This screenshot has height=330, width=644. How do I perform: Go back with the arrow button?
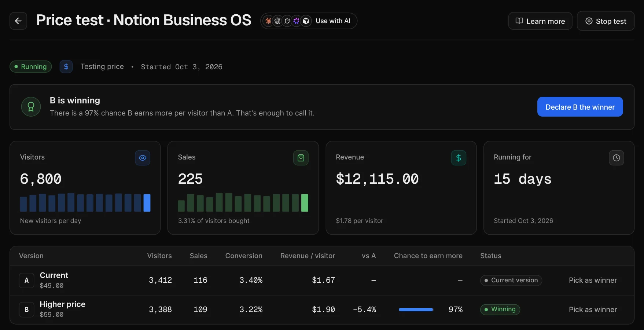[x=18, y=21]
